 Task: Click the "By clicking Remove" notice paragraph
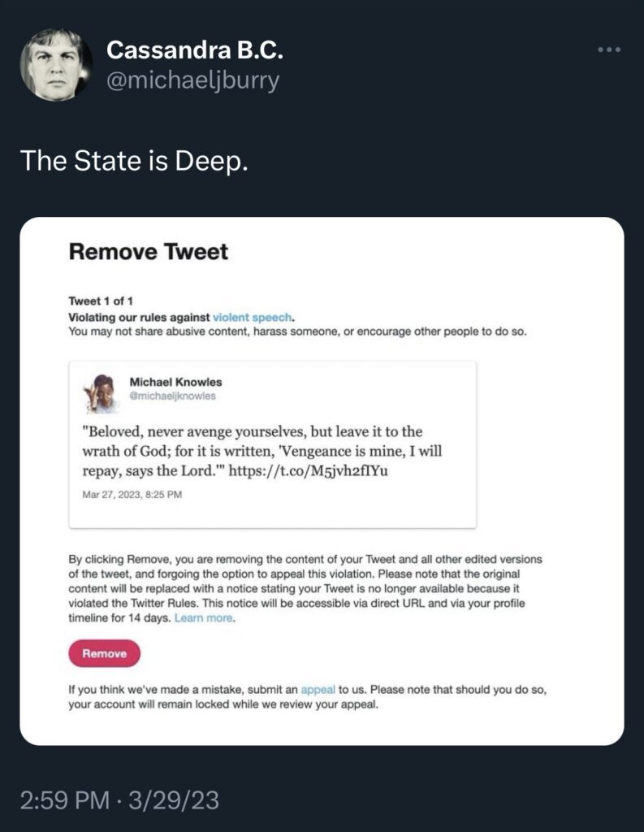pyautogui.click(x=305, y=589)
